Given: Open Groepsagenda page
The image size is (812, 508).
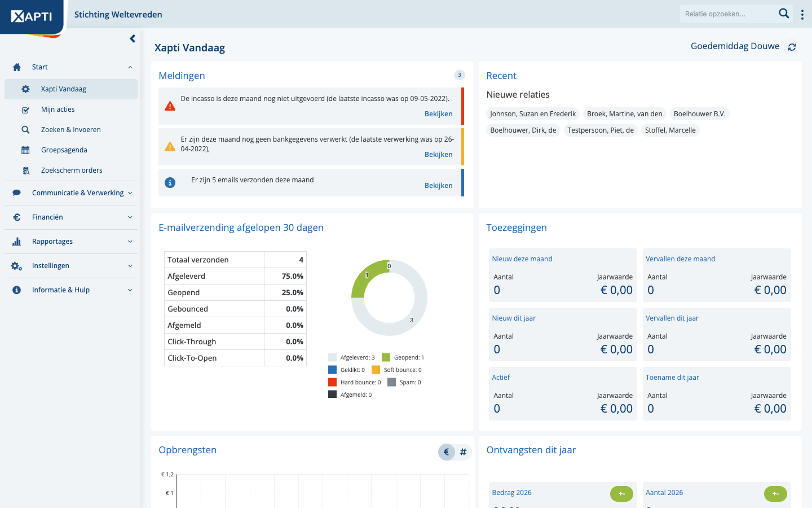Looking at the screenshot, I should (71, 150).
